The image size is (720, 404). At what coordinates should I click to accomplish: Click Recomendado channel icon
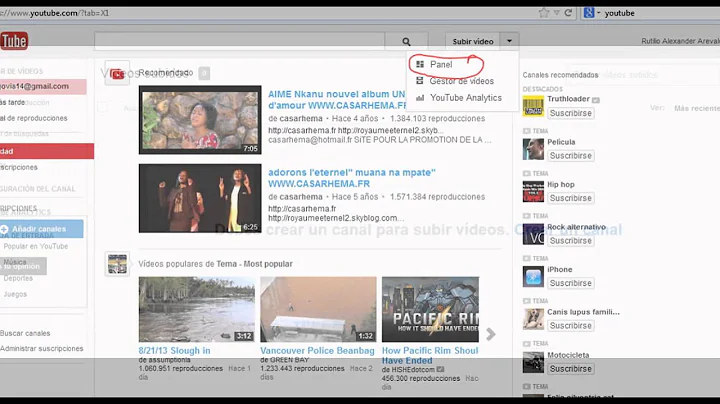pos(117,73)
